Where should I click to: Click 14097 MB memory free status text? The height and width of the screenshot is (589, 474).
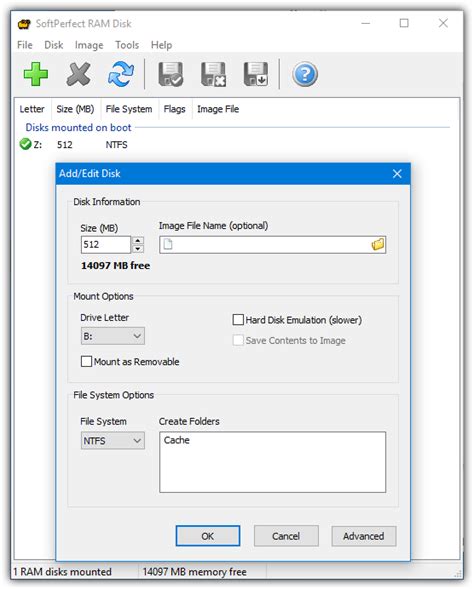click(x=195, y=572)
